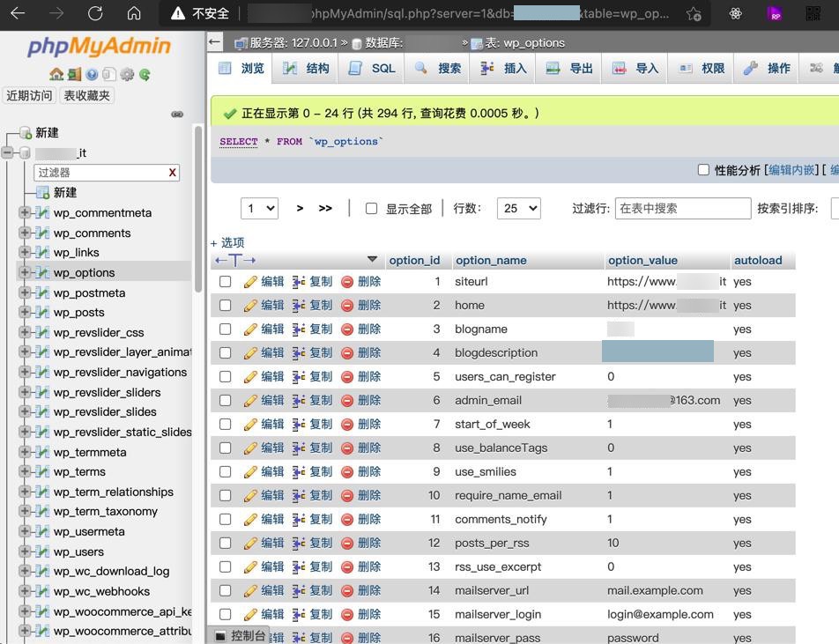Click the pencil edit icon for mailserver_url row
The width and height of the screenshot is (839, 644).
coord(250,591)
